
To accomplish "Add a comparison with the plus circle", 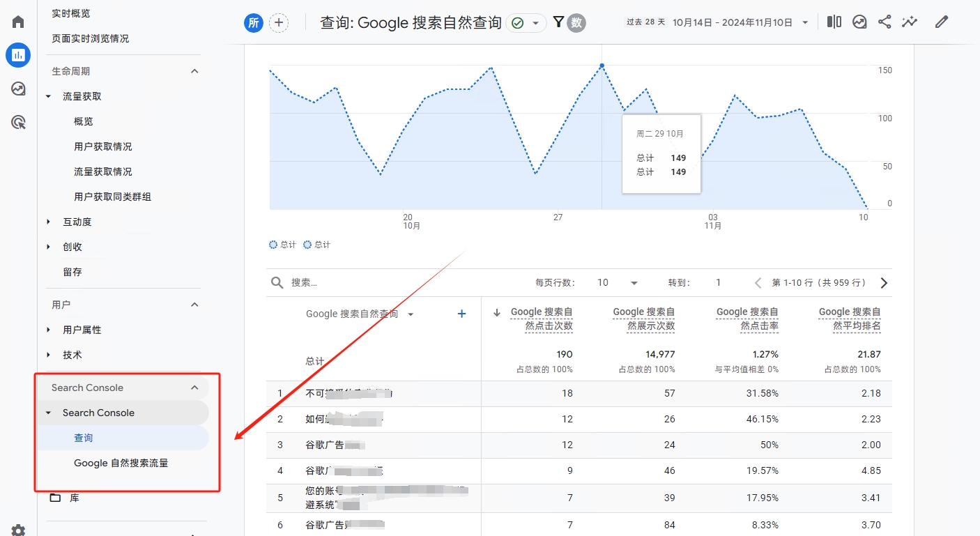I will coord(279,23).
